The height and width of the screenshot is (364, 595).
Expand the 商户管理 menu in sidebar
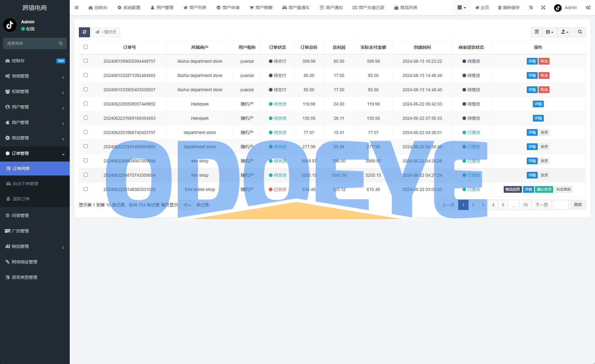35,122
